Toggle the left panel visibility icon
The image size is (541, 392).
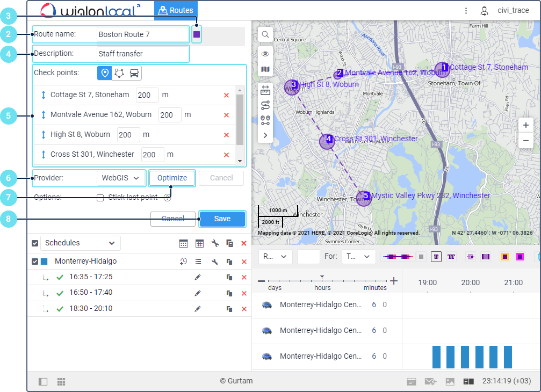43,382
